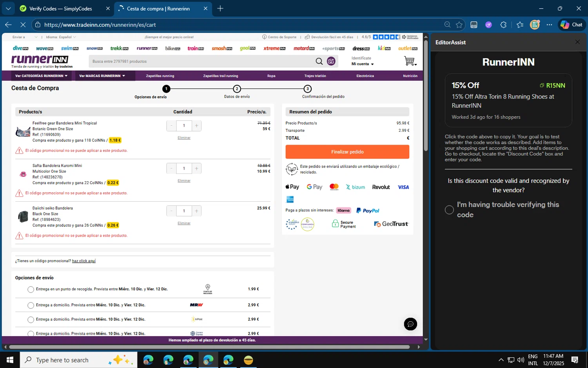588x368 pixels.
Task: Select pickup point delivery for 1.99 €
Action: click(x=31, y=290)
